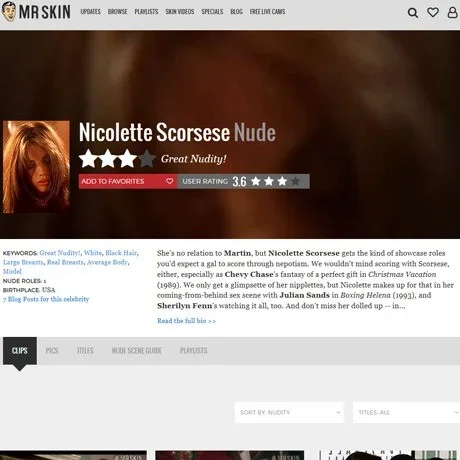Open the Updates menu
The width and height of the screenshot is (460, 460).
90,12
